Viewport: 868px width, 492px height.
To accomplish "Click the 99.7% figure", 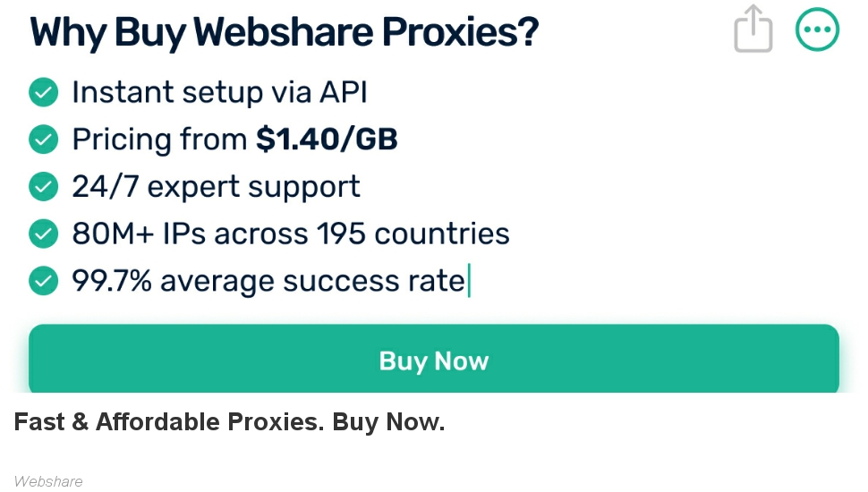I will coord(112,281).
